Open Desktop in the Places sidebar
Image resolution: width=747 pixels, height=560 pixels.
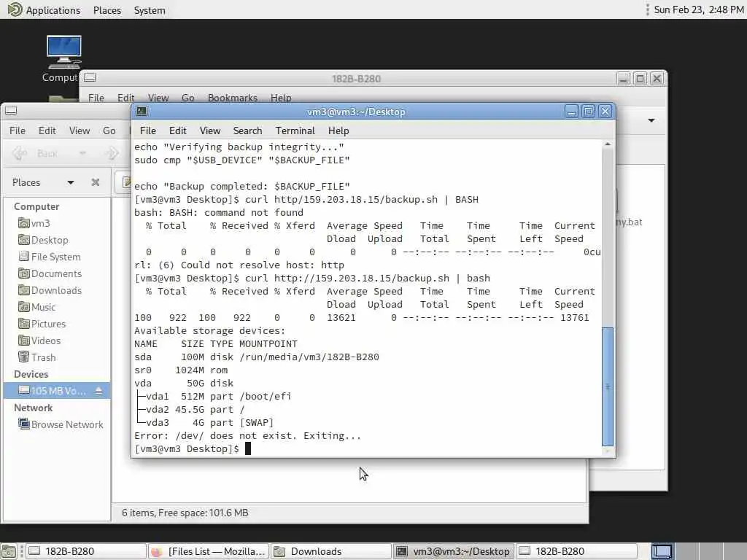click(43, 240)
